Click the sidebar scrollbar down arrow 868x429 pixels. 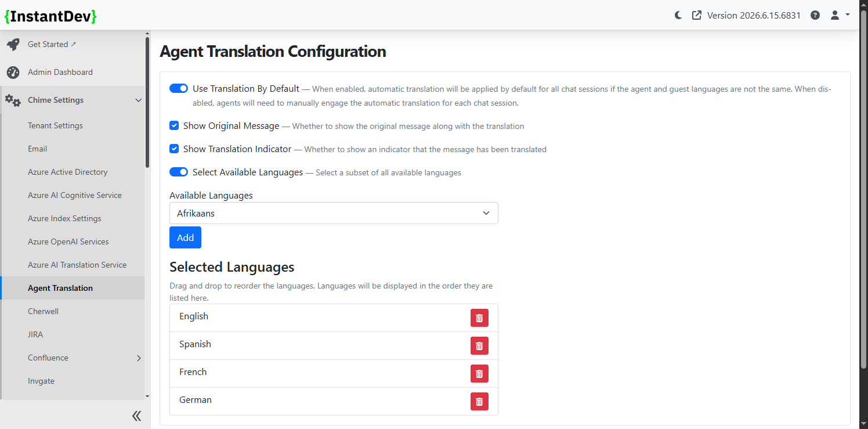click(x=147, y=396)
